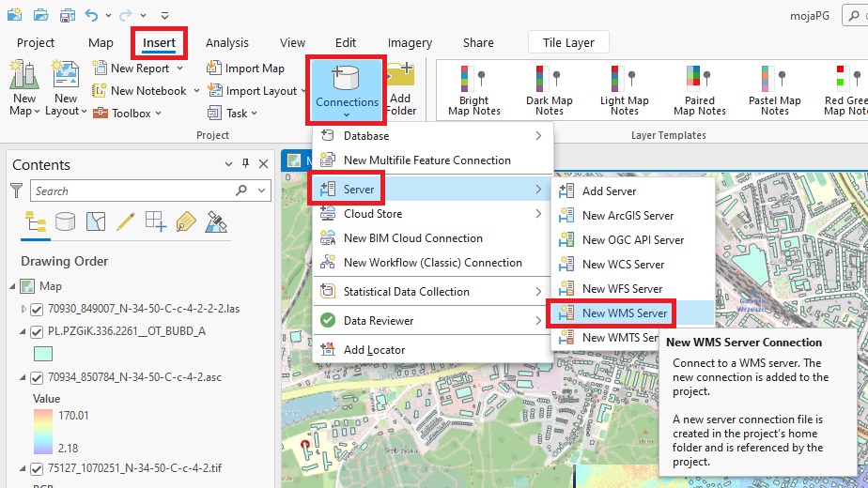Switch to the Analysis ribbon tab
The image size is (868, 488).
point(227,43)
